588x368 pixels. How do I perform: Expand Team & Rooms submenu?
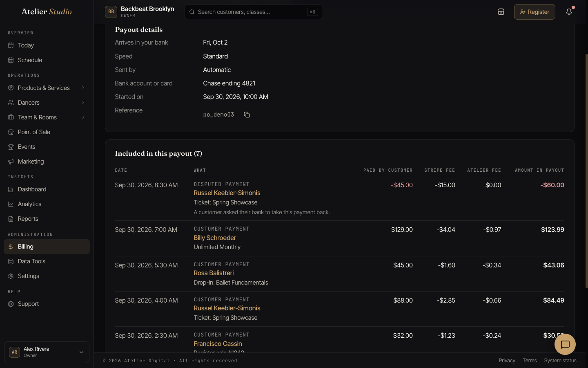click(x=83, y=117)
